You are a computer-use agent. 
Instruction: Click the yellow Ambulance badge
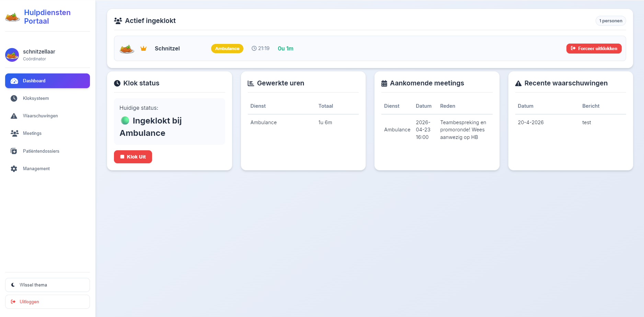[227, 49]
